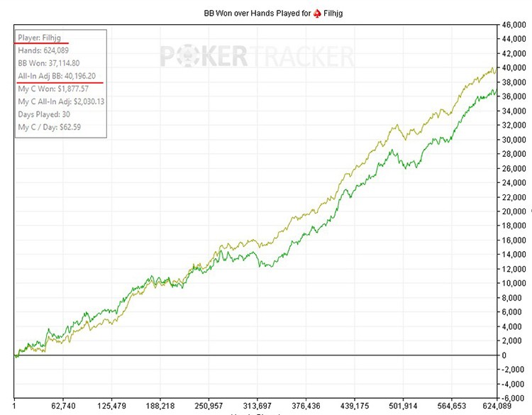Image resolution: width=532 pixels, height=415 pixels.
Task: Click the 313,697 hands x-axis label
Action: pos(257,407)
